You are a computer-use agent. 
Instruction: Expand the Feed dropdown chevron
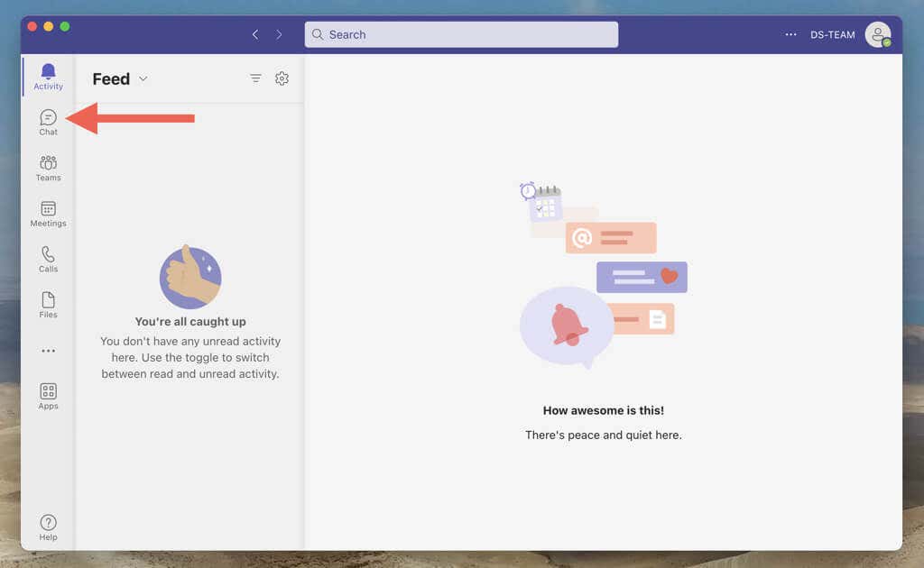(x=143, y=78)
